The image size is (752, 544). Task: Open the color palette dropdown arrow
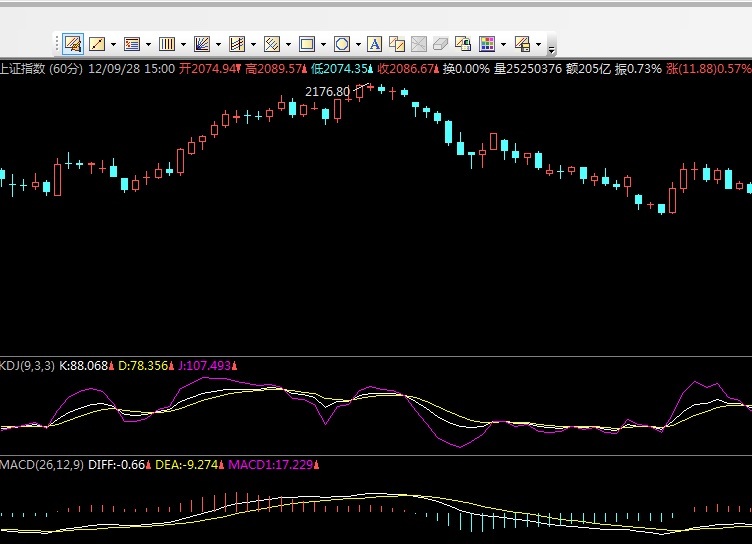[x=503, y=44]
